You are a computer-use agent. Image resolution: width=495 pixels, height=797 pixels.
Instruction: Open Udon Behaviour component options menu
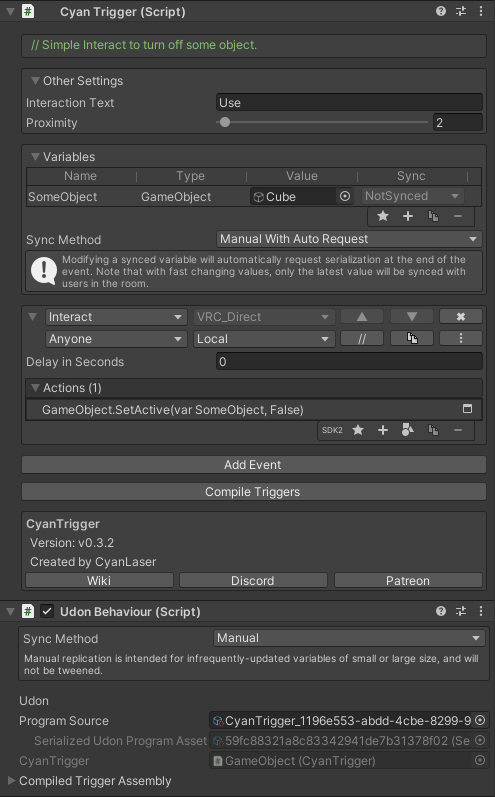pyautogui.click(x=481, y=611)
